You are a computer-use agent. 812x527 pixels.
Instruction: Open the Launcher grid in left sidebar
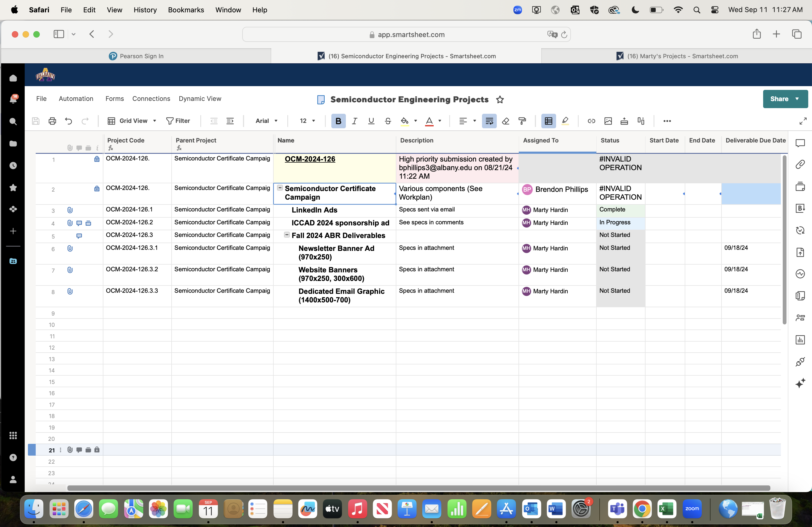coord(13,436)
